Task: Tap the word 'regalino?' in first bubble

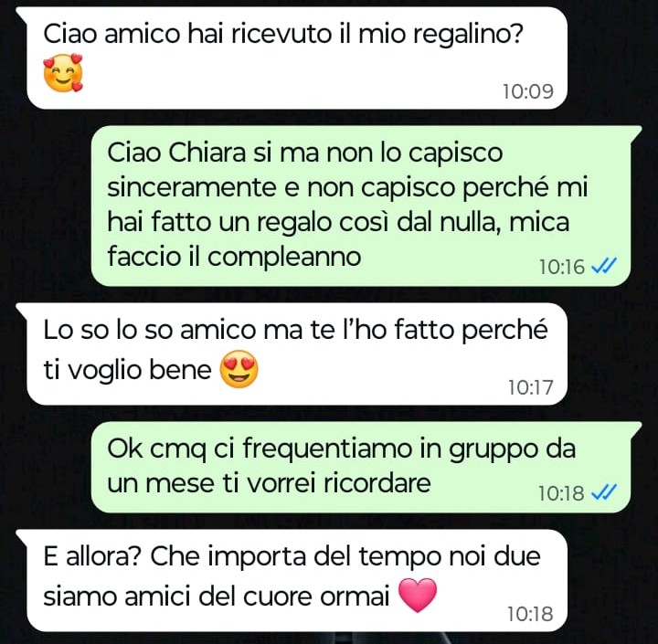Action: pyautogui.click(x=468, y=35)
